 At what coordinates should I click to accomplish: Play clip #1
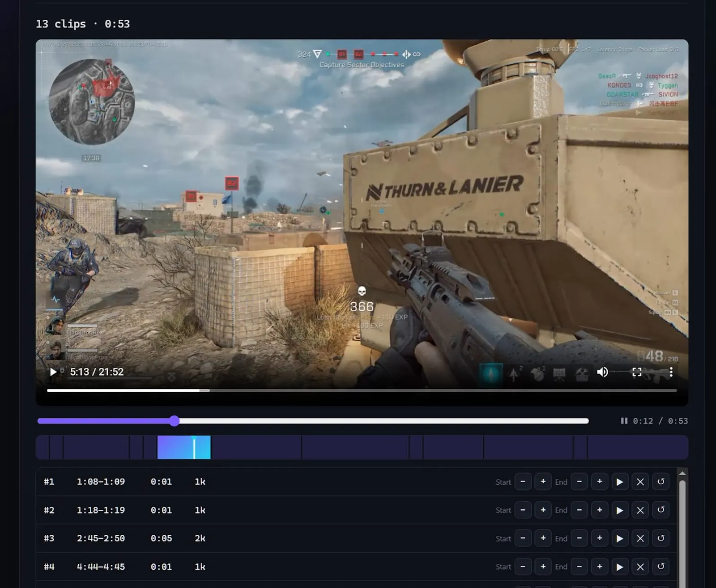pyautogui.click(x=620, y=482)
